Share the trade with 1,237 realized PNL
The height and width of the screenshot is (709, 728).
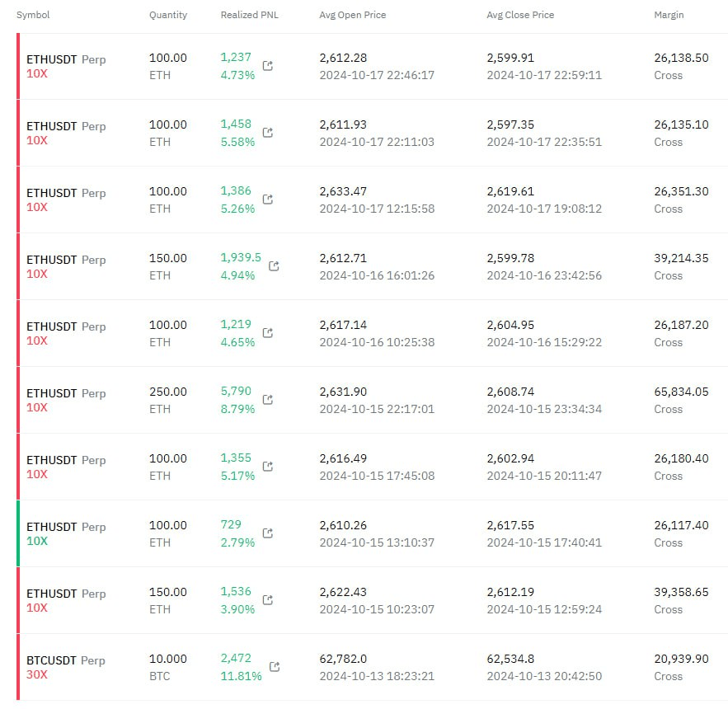pos(268,66)
